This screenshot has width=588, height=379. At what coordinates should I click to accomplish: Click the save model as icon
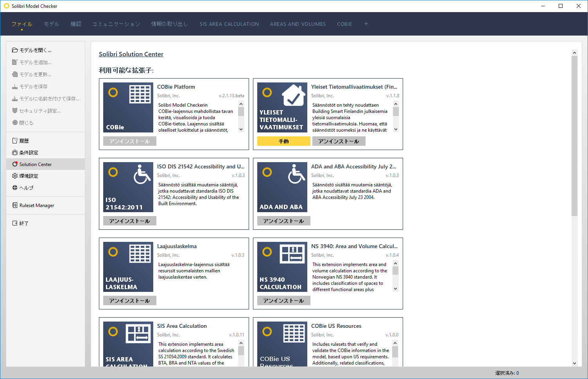tap(15, 98)
